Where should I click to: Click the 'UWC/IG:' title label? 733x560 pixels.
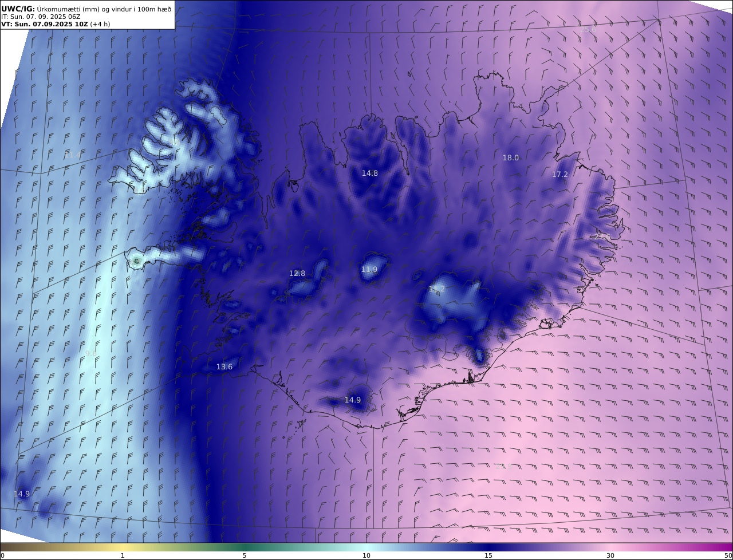18,9
